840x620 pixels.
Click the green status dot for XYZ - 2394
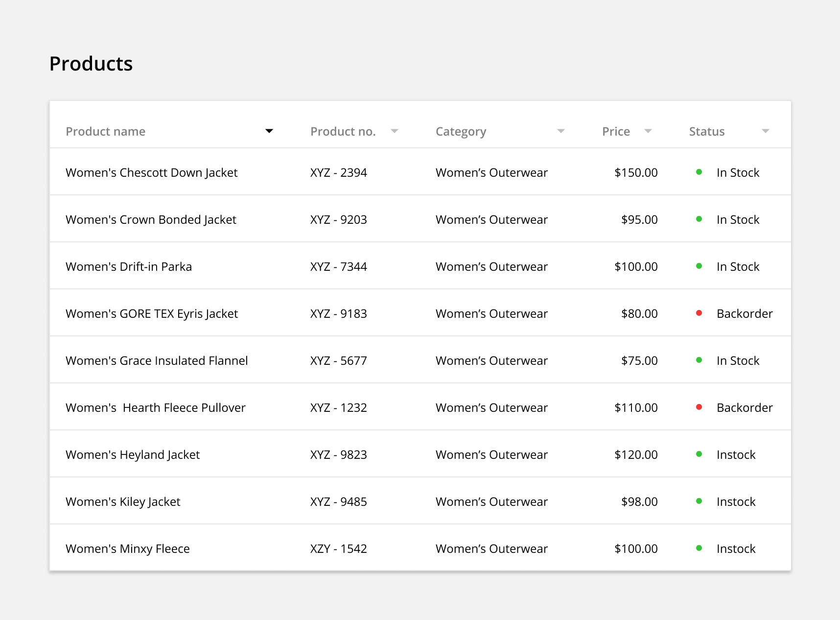pyautogui.click(x=699, y=172)
